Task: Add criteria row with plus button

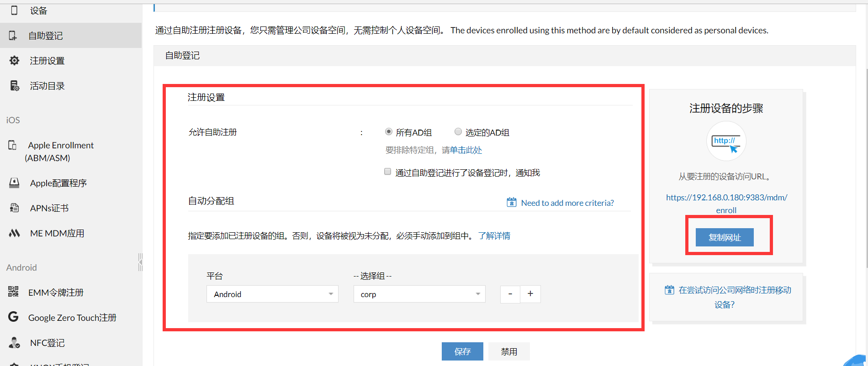Action: click(530, 294)
